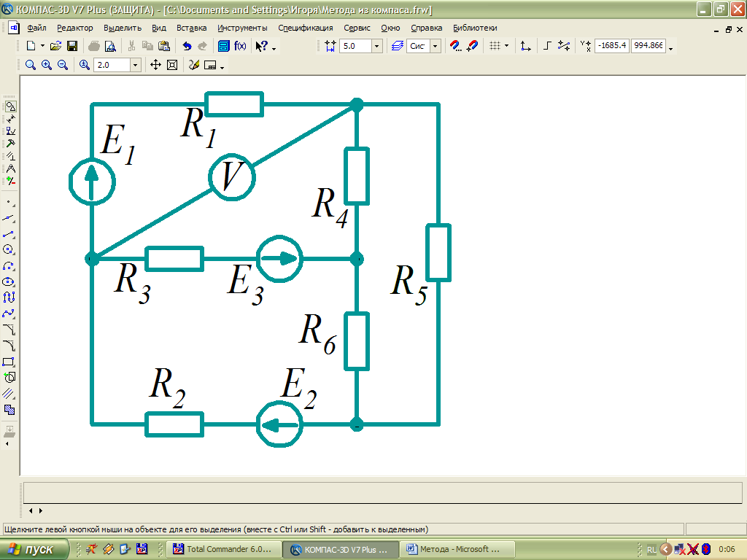Expand the layer state dropdown

pyautogui.click(x=436, y=46)
